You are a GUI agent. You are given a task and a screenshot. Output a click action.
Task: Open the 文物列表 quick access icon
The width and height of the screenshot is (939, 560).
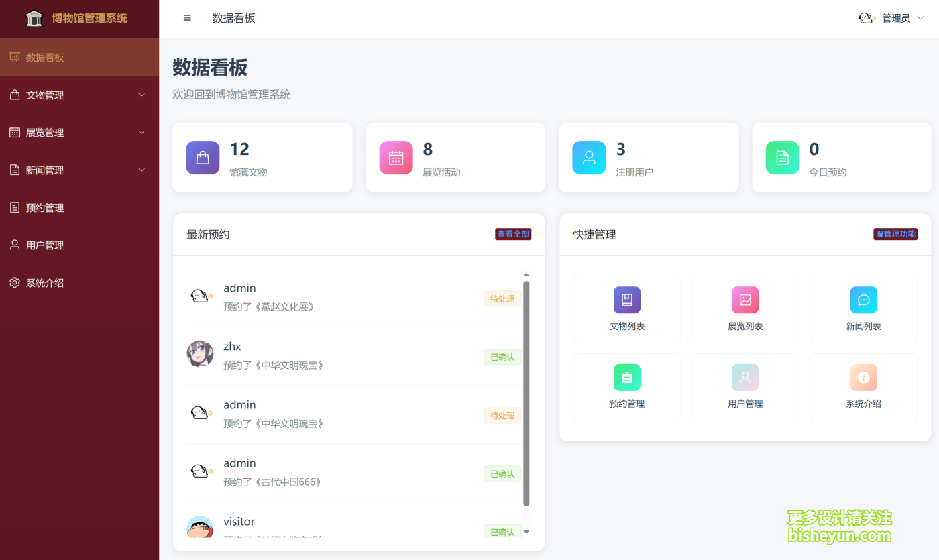626,300
